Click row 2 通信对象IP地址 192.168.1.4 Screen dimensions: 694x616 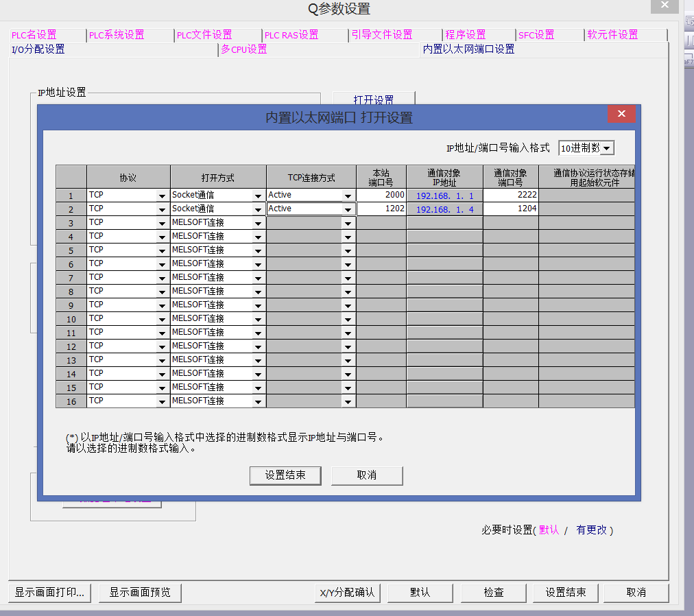coord(444,209)
